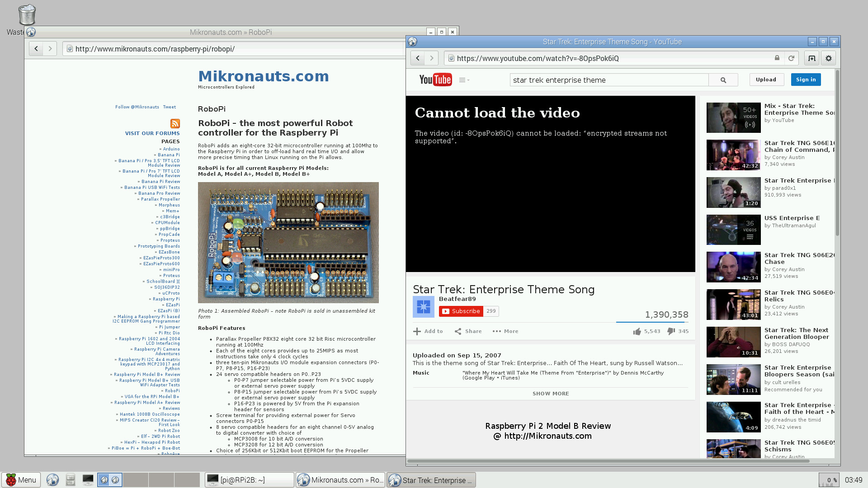This screenshot has height=488, width=868.
Task: Click the YouTube search magnifier button
Action: point(723,80)
